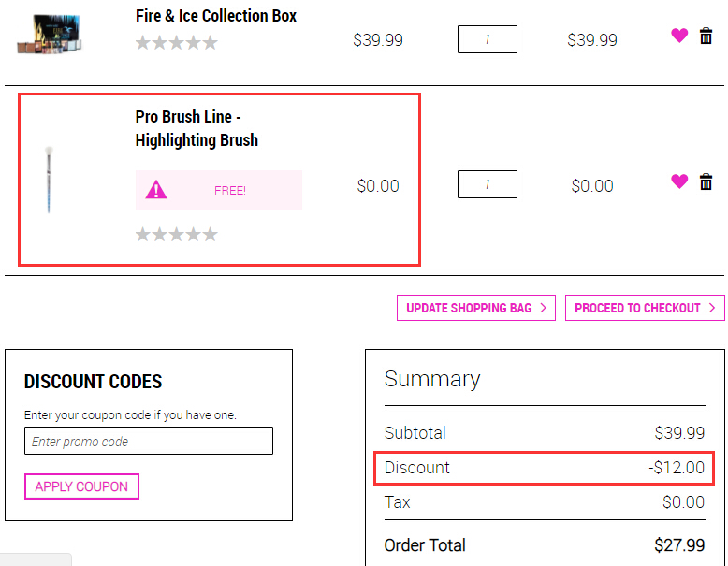Focus the Enter promo code field

click(149, 441)
